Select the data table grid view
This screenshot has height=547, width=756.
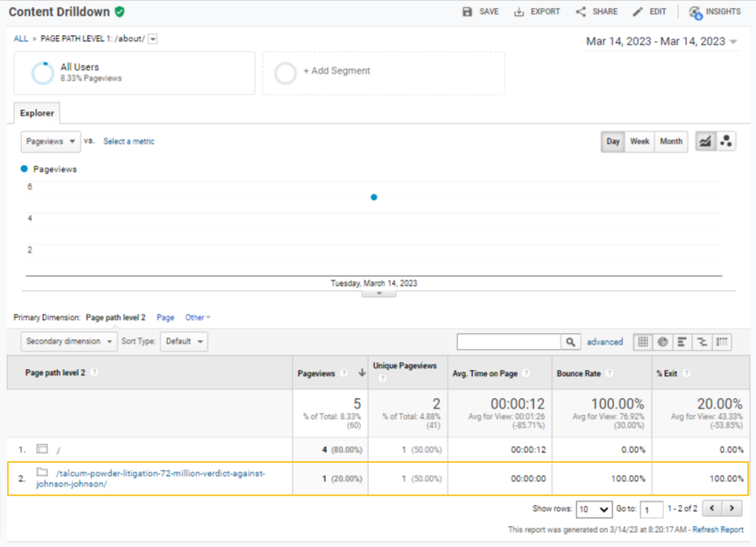(642, 342)
